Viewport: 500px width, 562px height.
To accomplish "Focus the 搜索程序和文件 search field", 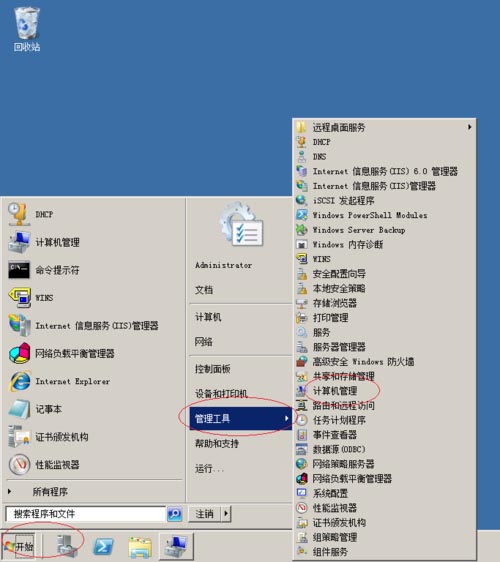I will point(86,514).
